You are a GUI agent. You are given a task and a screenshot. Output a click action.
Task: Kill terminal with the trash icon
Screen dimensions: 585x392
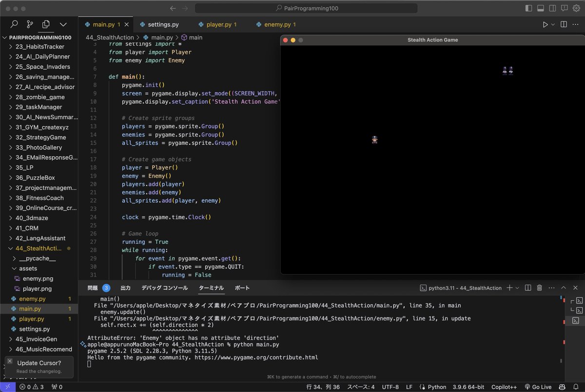(x=540, y=288)
